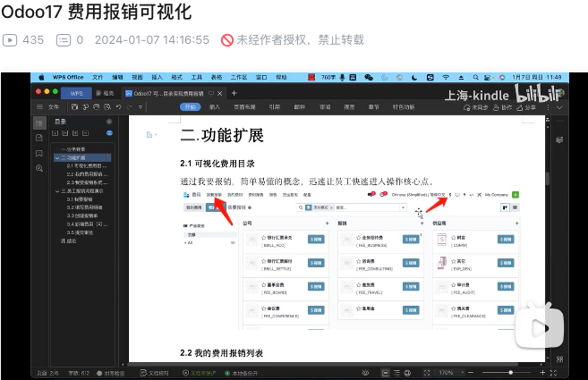The height and width of the screenshot is (380, 588).
Task: Click the Wi-Fi status icon
Action: 446,77
